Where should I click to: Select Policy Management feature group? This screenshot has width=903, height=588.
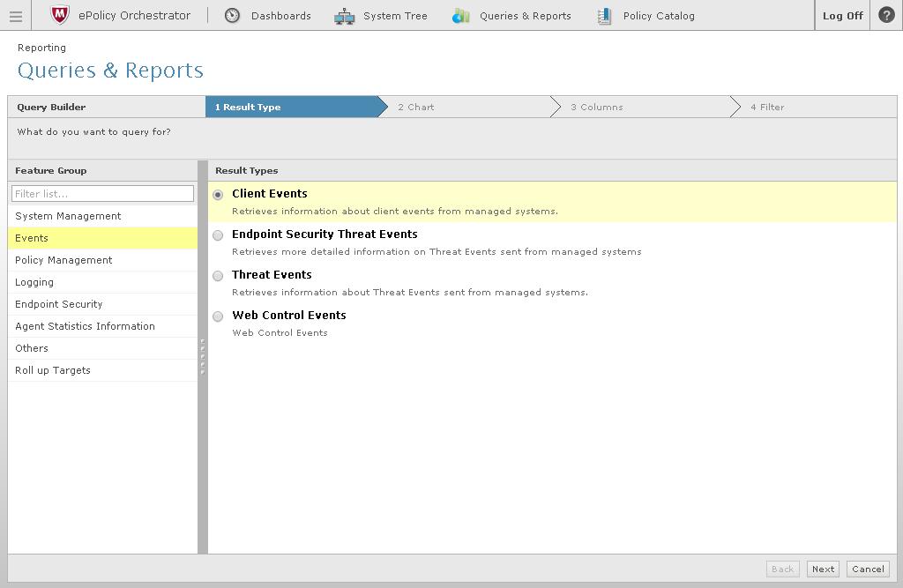[x=102, y=260]
